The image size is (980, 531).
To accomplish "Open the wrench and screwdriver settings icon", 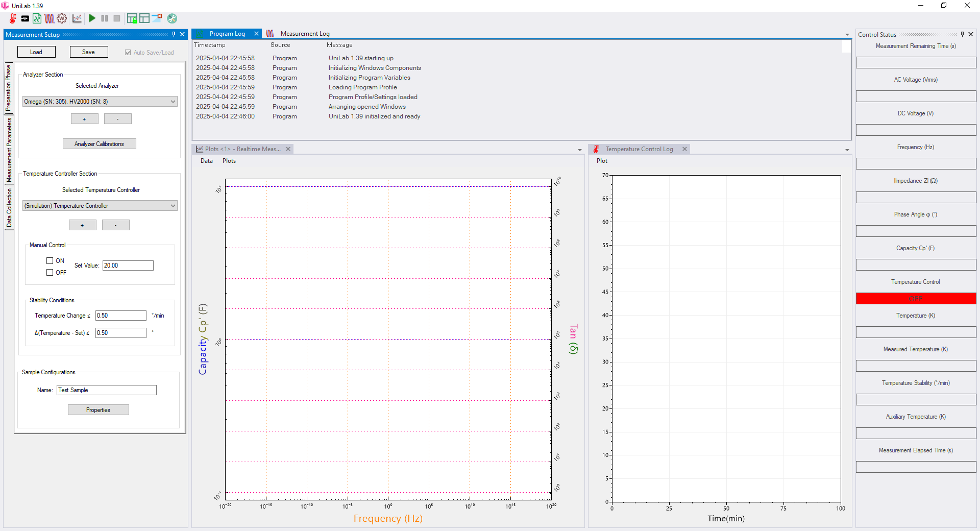I will pyautogui.click(x=172, y=18).
